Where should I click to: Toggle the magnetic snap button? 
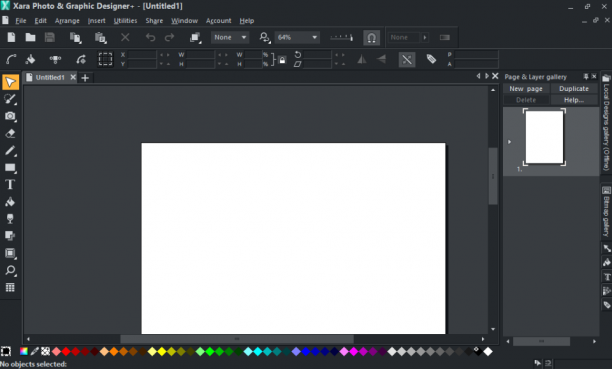[x=372, y=37]
